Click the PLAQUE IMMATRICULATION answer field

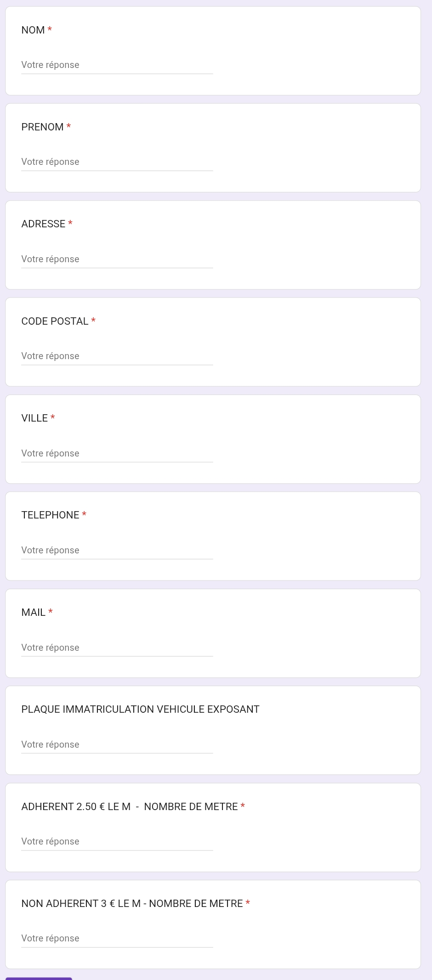(x=117, y=744)
